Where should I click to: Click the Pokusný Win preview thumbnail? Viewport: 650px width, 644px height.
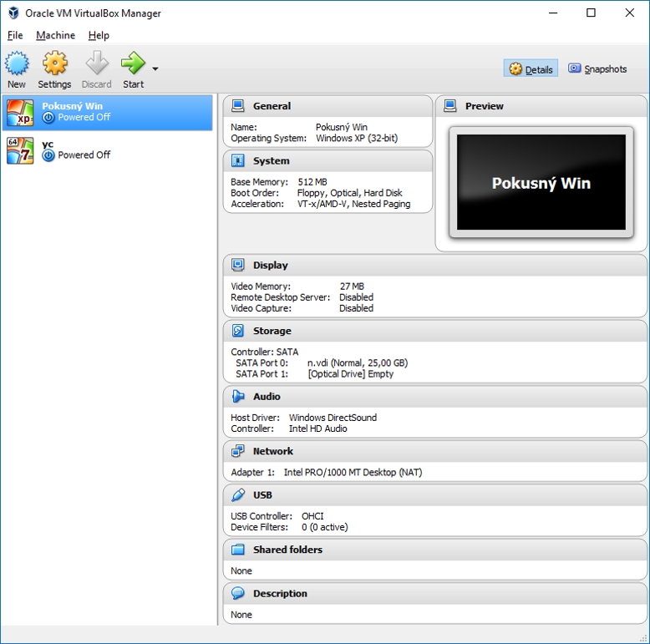541,183
